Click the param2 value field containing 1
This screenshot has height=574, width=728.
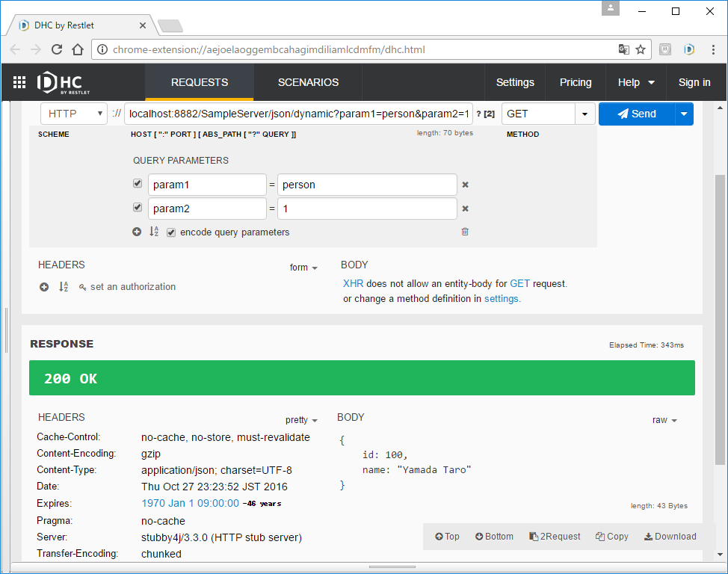click(367, 209)
